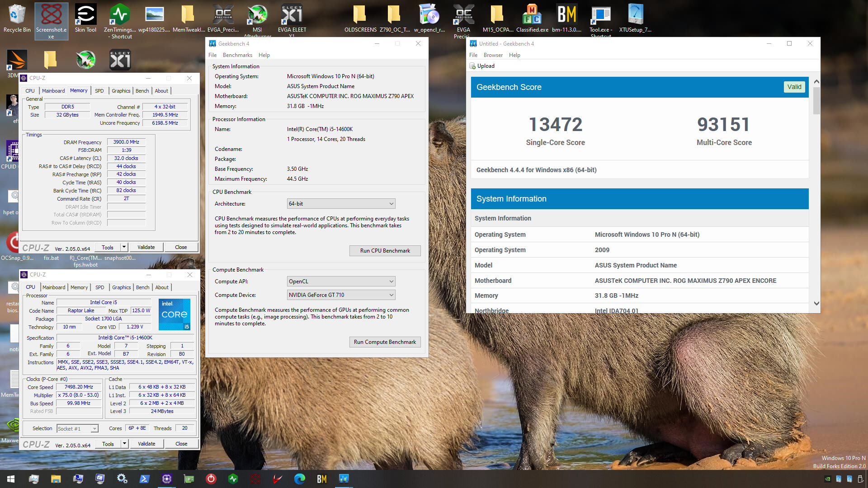Open the Windows Start menu
This screenshot has height=488, width=868.
pos(11,479)
